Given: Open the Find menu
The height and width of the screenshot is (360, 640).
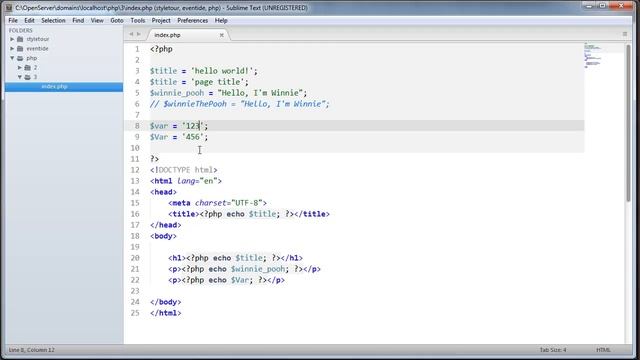Looking at the screenshot, I should 78,20.
